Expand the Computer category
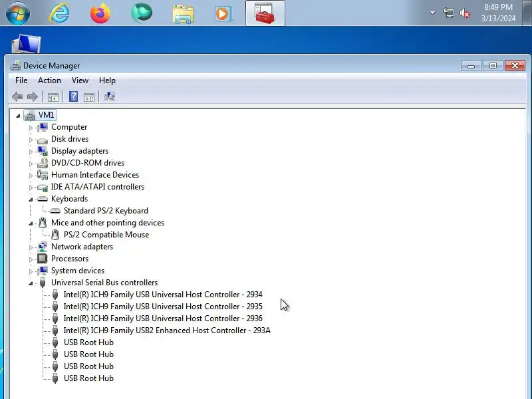The width and height of the screenshot is (532, 399). 31,128
